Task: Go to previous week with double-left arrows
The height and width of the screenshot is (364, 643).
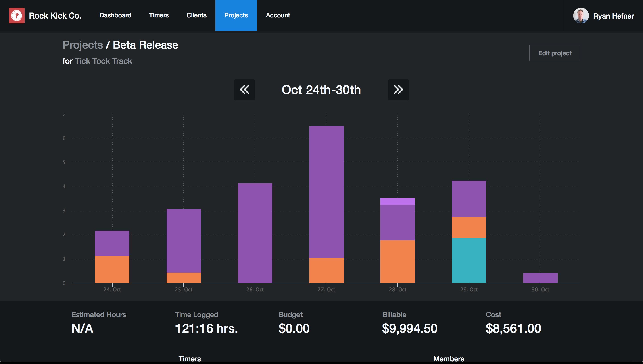Action: click(244, 90)
